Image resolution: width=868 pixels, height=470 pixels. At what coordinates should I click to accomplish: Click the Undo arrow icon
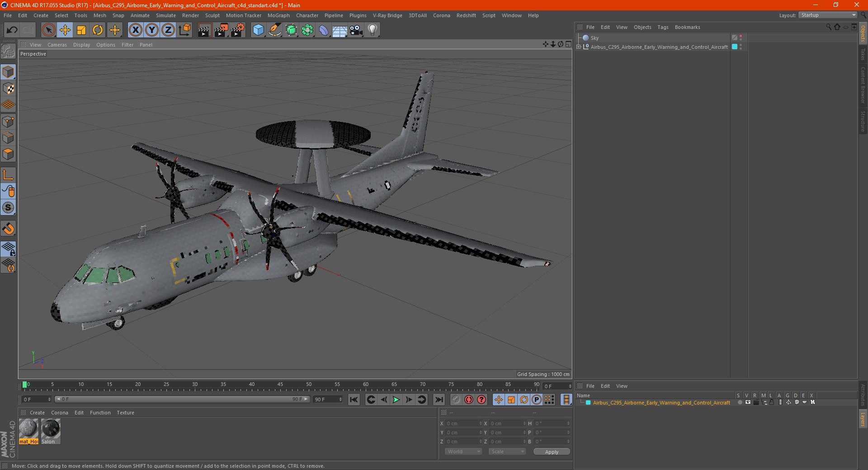tap(12, 30)
